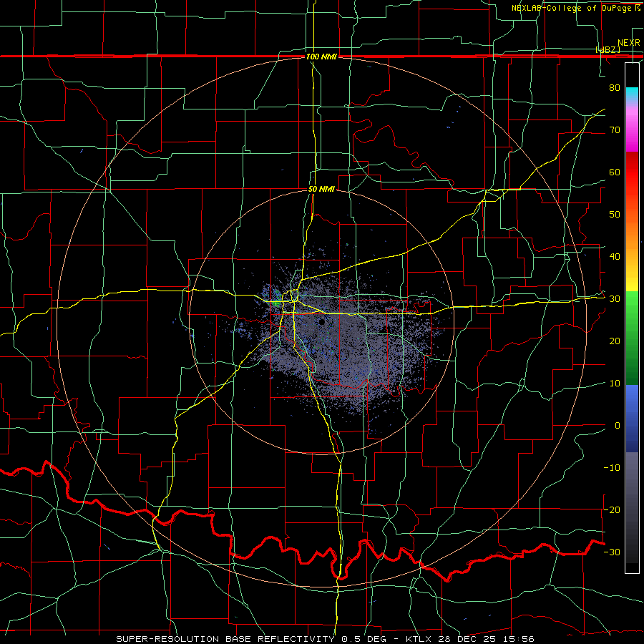
Task: Click the black KTLX radar site dot
Action: 321,322
